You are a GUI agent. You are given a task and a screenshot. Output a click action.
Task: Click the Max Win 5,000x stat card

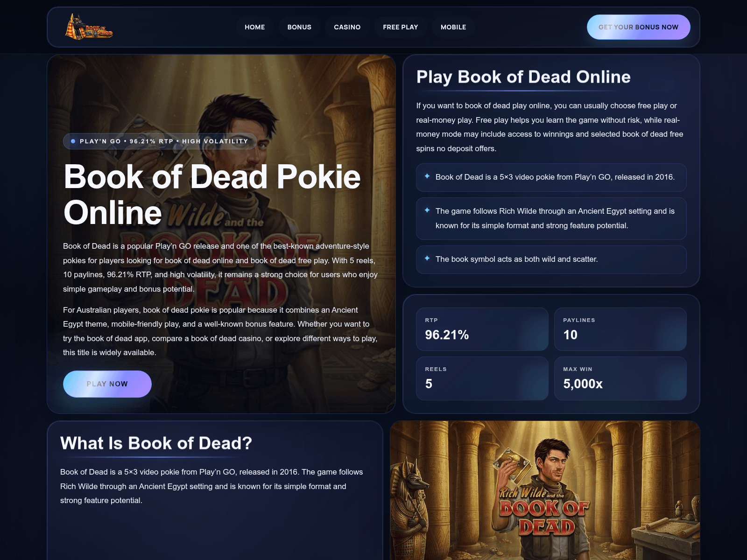(x=620, y=378)
